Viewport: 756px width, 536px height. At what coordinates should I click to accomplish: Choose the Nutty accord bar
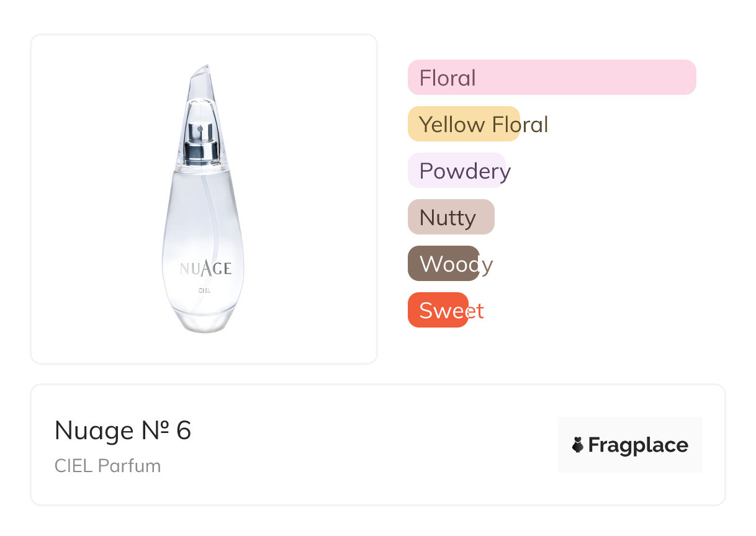pos(451,217)
